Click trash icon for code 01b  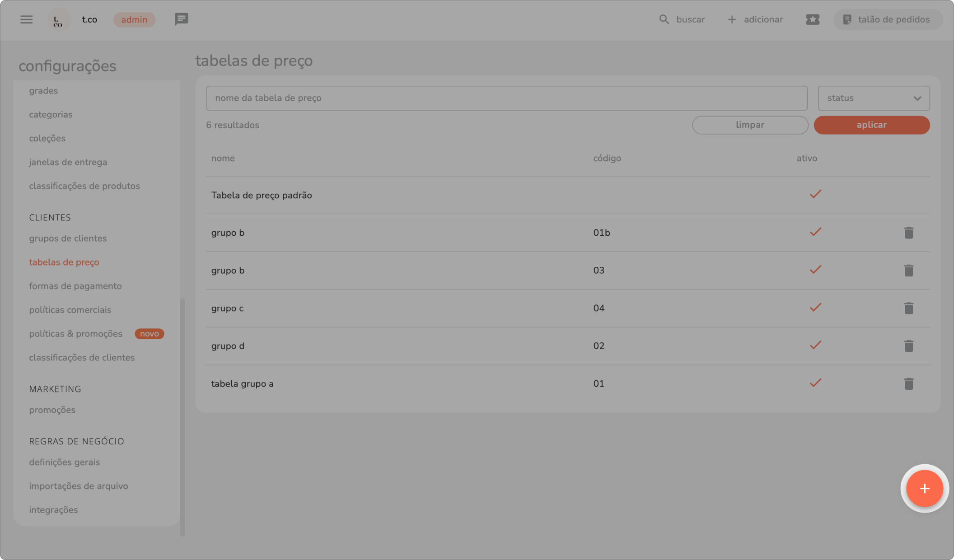(909, 233)
